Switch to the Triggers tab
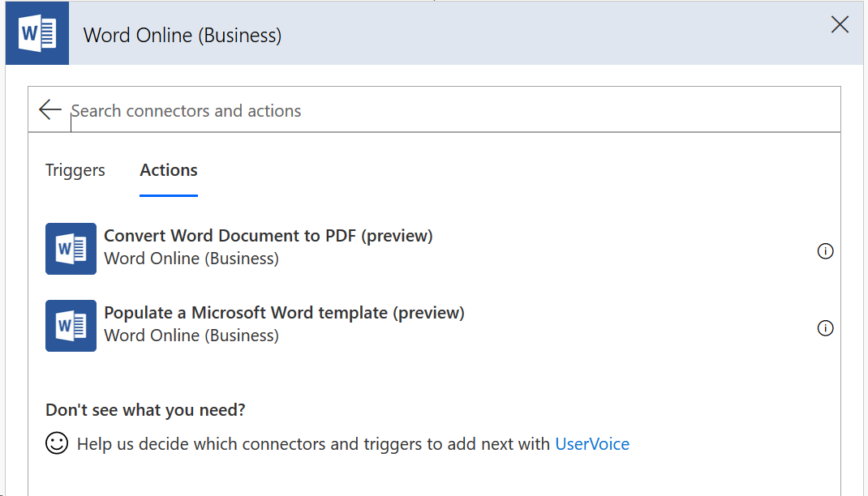Screen dimensions: 868x496 click(x=75, y=170)
